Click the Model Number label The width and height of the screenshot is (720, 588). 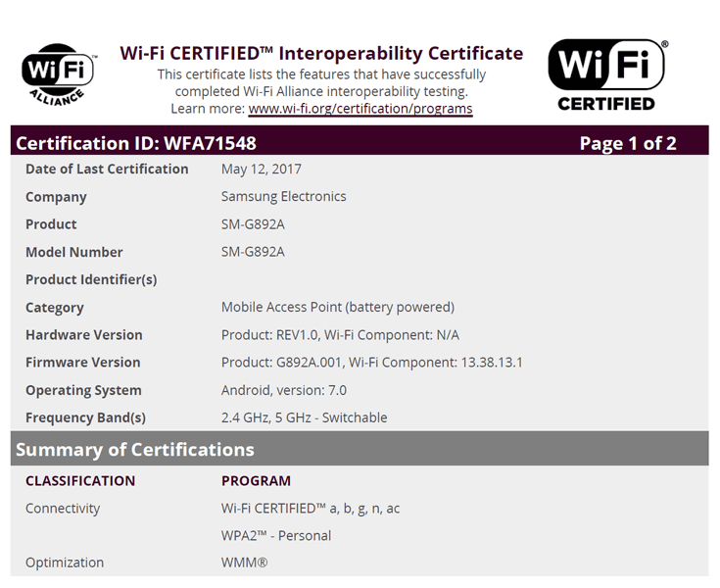coord(73,252)
